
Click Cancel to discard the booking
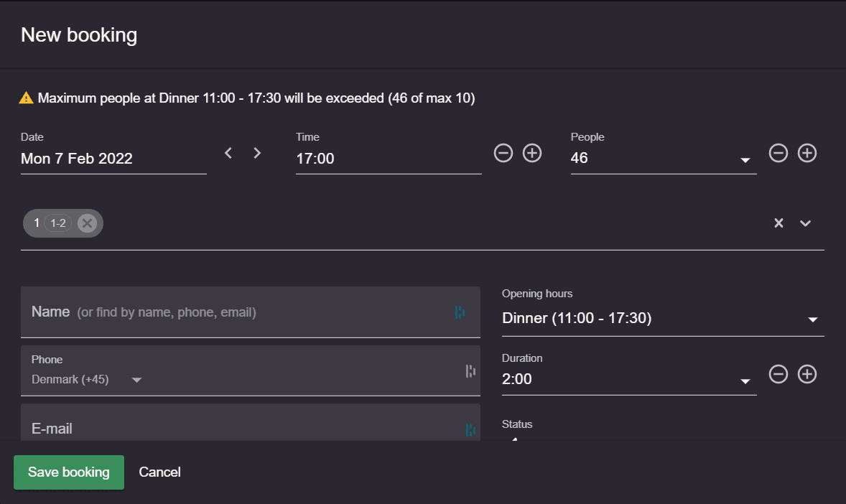coord(159,472)
